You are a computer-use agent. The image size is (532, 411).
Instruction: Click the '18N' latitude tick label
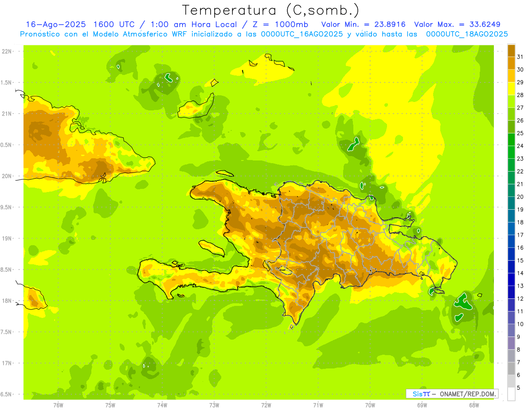click(7, 301)
